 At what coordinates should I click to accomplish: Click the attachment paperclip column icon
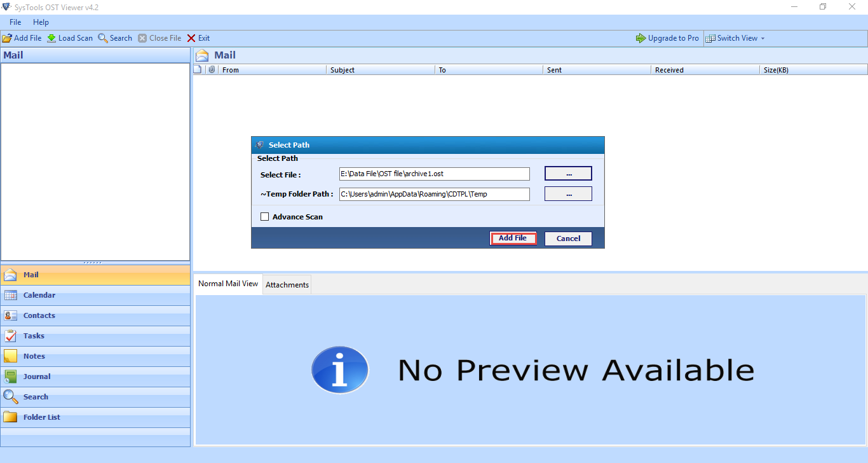212,69
